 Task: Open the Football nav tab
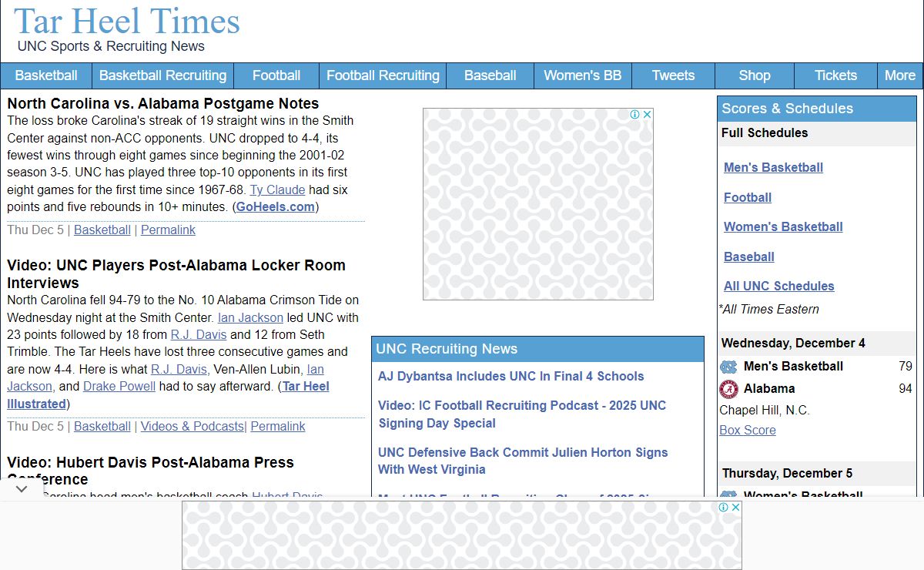click(x=276, y=75)
